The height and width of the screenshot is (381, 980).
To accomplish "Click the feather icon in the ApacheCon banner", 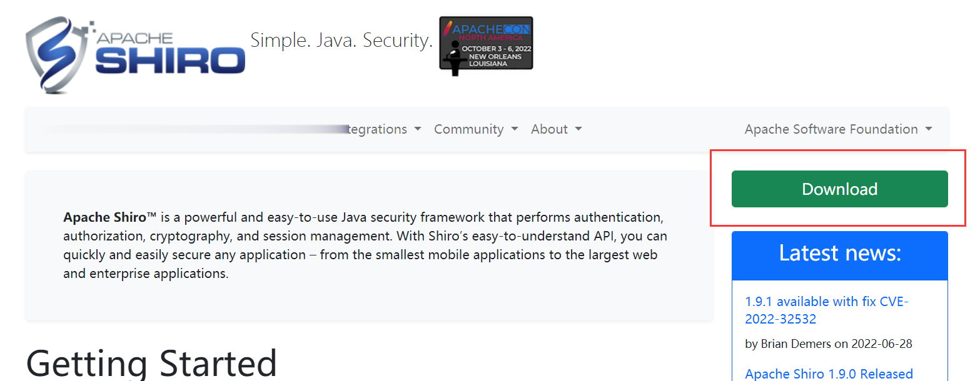I will click(447, 28).
